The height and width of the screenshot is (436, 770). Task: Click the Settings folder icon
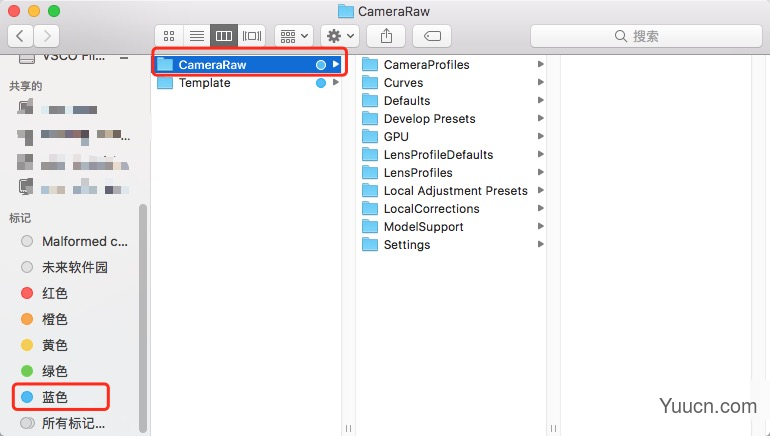click(370, 245)
